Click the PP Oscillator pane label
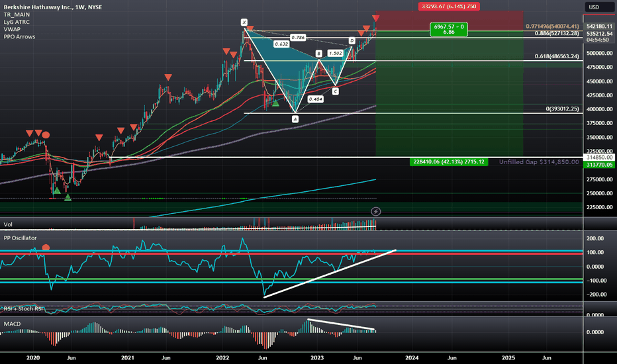 pyautogui.click(x=20, y=238)
